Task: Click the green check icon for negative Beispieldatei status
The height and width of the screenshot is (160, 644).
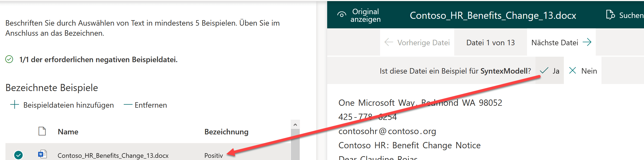Action: pyautogui.click(x=9, y=59)
